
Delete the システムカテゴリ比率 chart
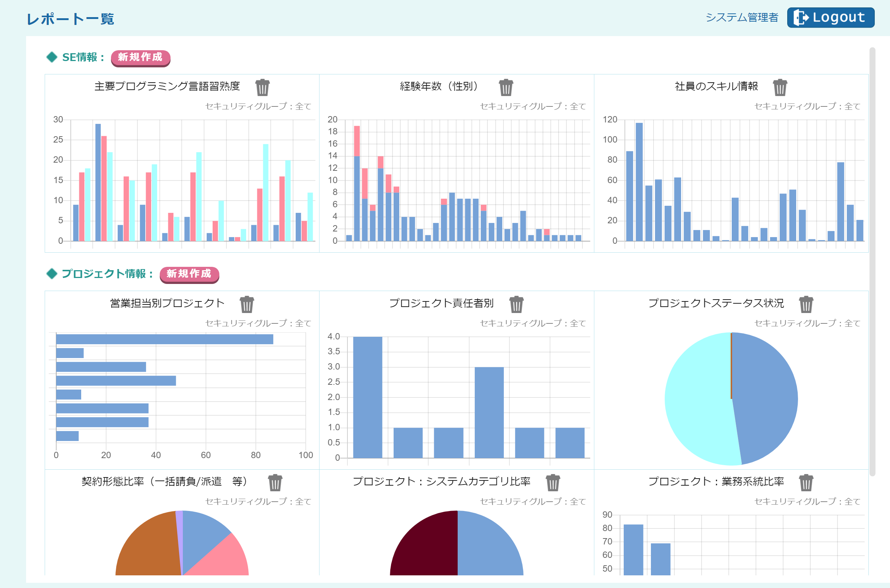click(x=552, y=482)
